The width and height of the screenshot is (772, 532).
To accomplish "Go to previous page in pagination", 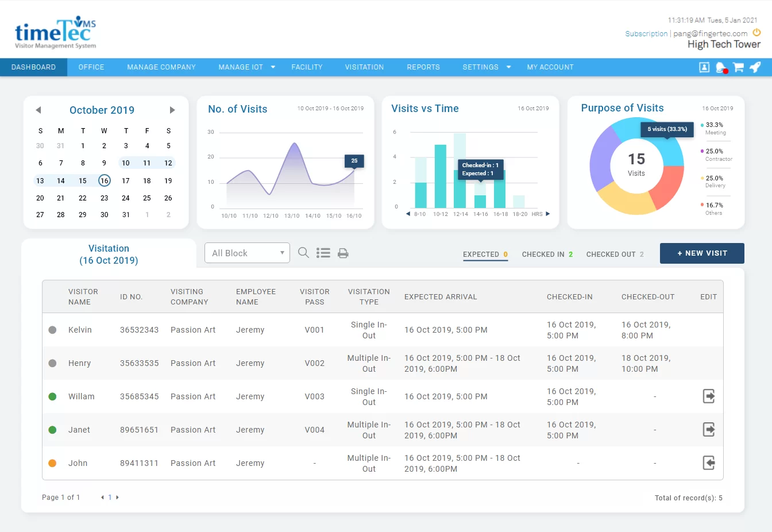I will tap(102, 498).
